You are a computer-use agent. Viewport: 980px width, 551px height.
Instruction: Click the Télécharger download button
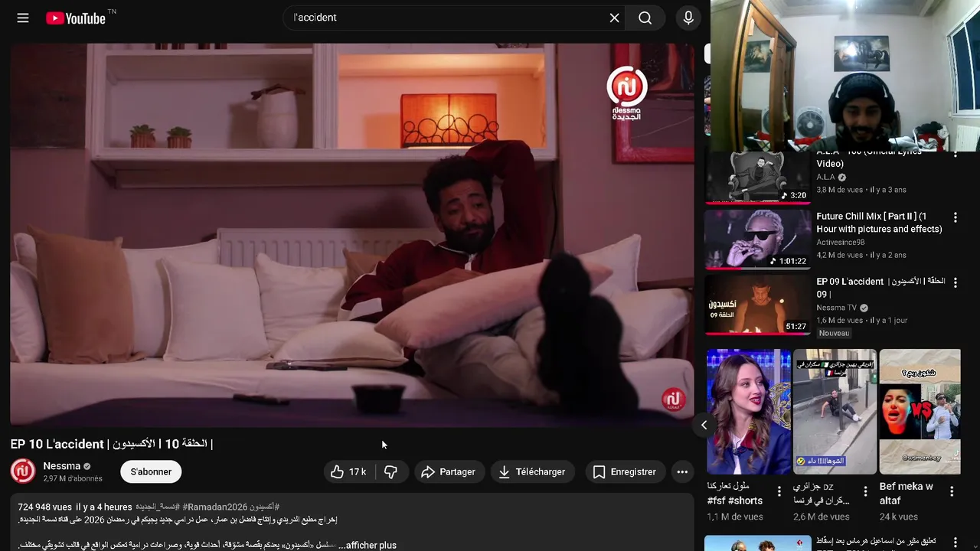pos(532,472)
